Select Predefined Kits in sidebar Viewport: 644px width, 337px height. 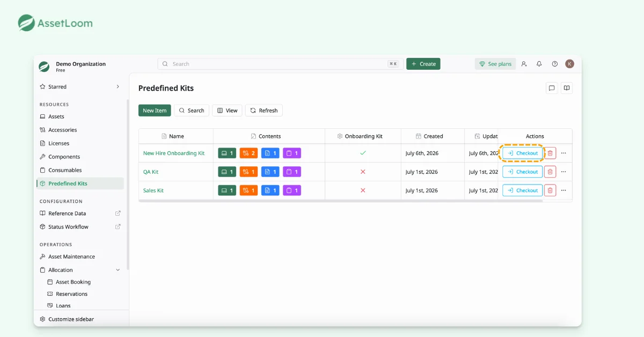80,184
